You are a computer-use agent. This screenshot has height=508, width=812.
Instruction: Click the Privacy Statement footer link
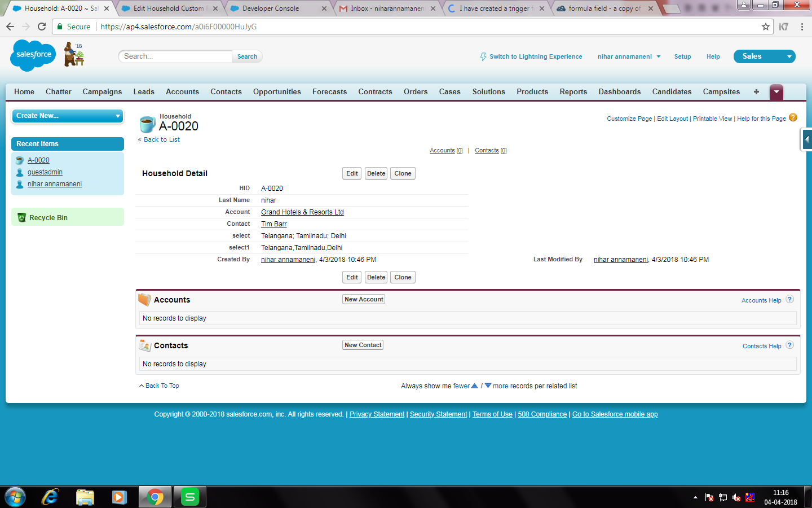click(377, 414)
